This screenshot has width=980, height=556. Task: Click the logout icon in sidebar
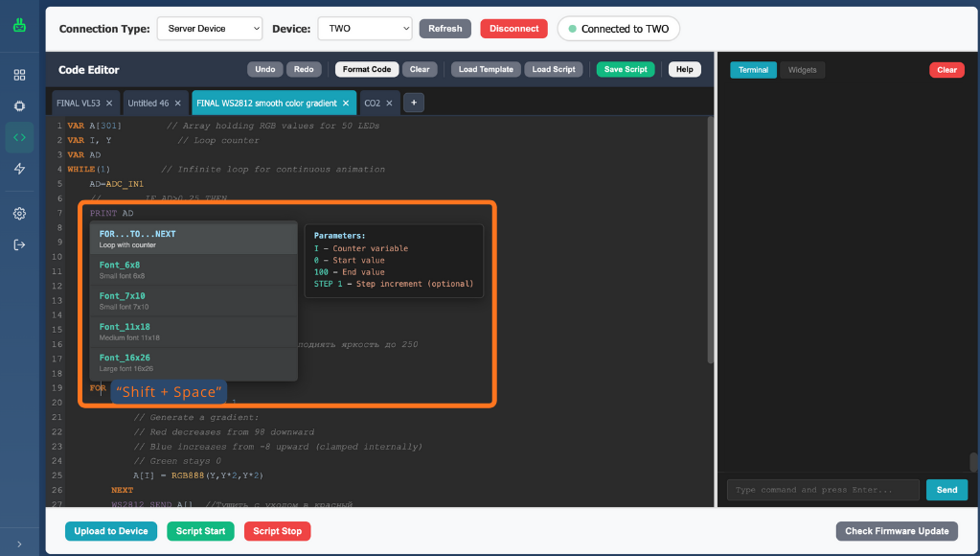(19, 244)
